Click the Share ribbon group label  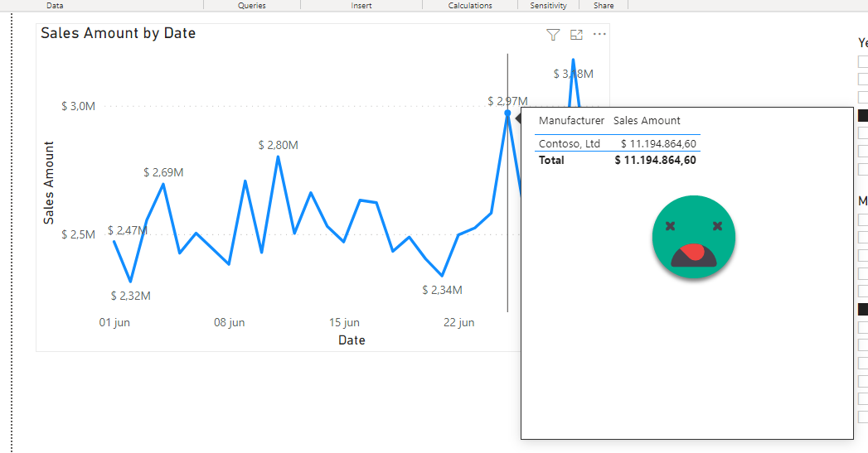click(604, 6)
